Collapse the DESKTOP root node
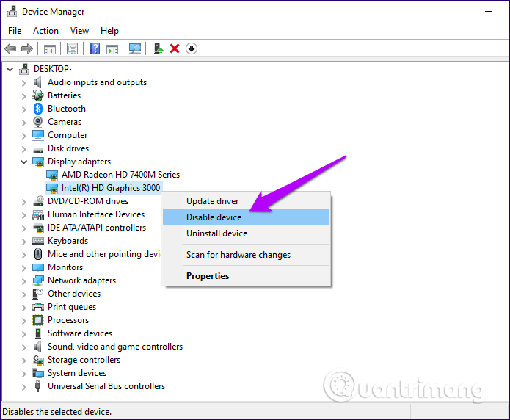 [x=10, y=69]
